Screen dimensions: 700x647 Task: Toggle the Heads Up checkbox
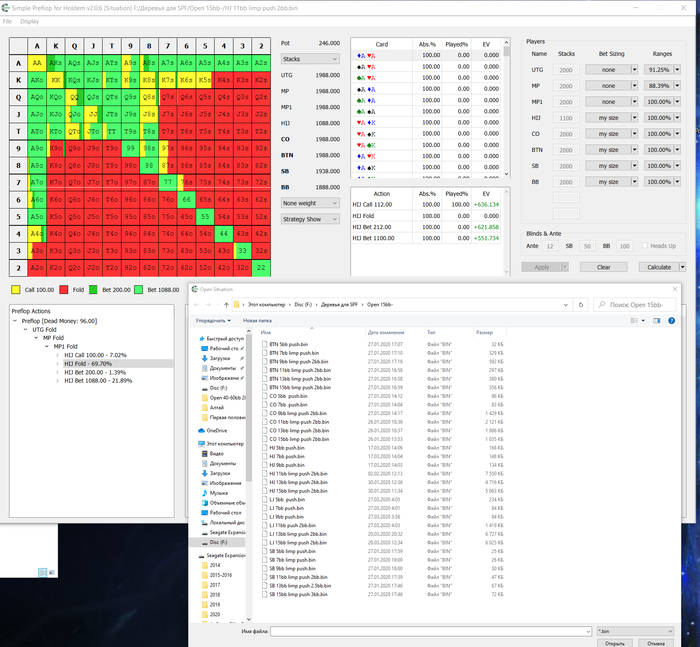click(x=644, y=246)
